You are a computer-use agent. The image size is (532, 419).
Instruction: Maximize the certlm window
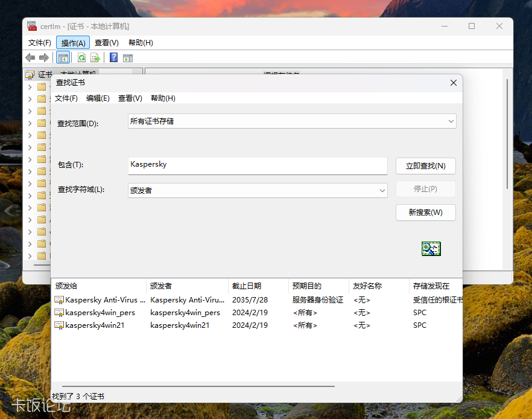click(x=472, y=26)
